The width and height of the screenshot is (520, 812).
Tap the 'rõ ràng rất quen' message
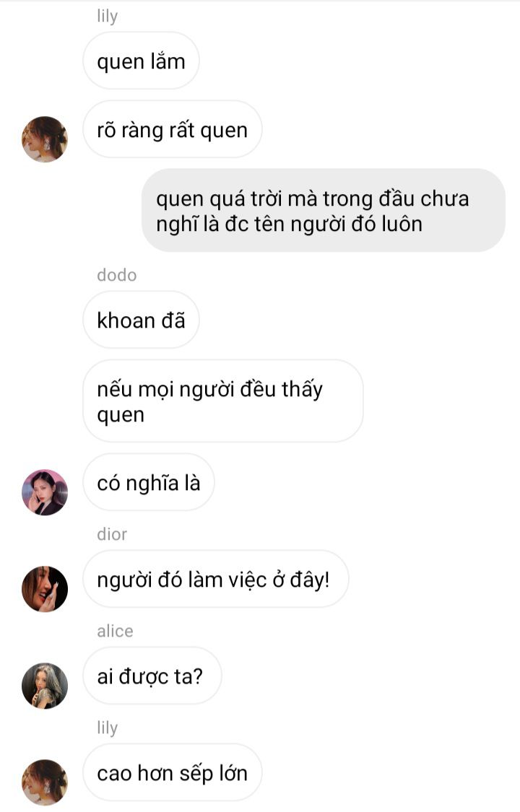173,129
